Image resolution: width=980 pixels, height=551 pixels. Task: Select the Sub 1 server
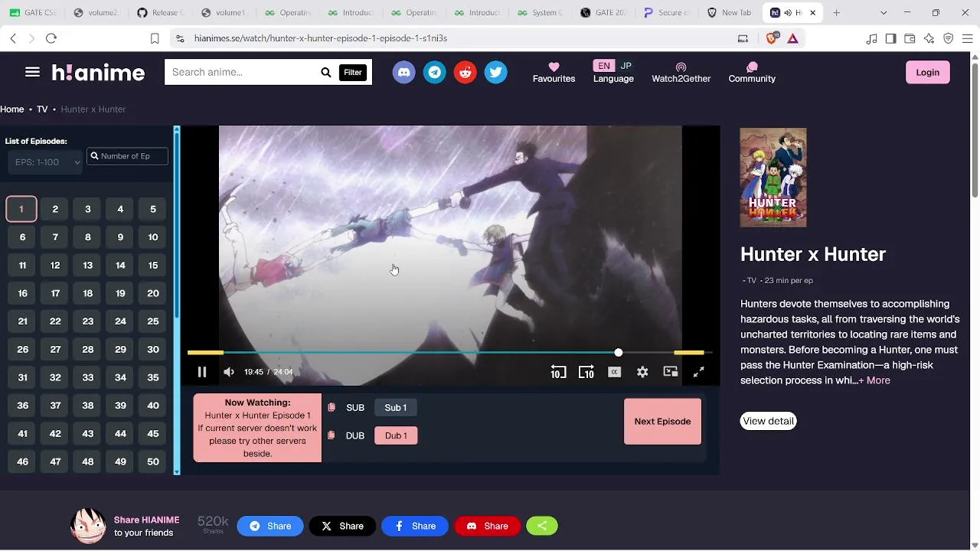pos(396,408)
